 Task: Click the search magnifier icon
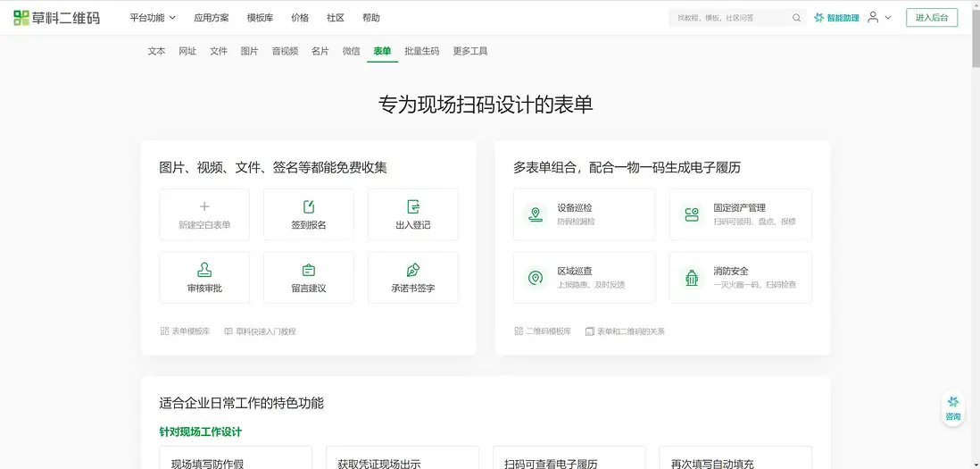click(x=796, y=18)
